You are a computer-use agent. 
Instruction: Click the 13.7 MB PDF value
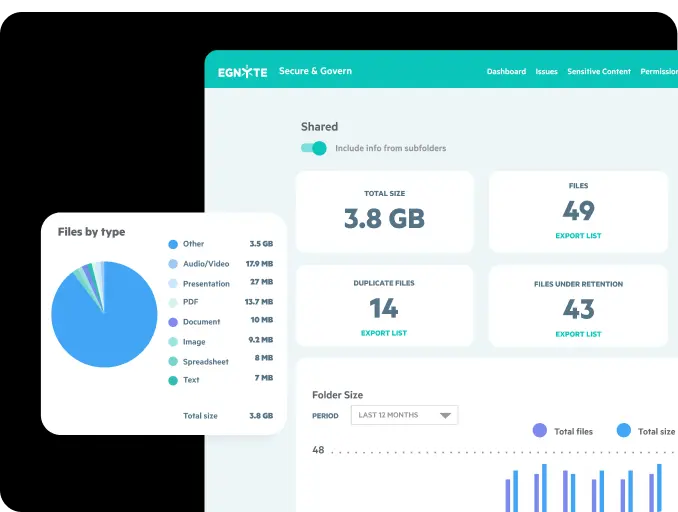(x=259, y=302)
